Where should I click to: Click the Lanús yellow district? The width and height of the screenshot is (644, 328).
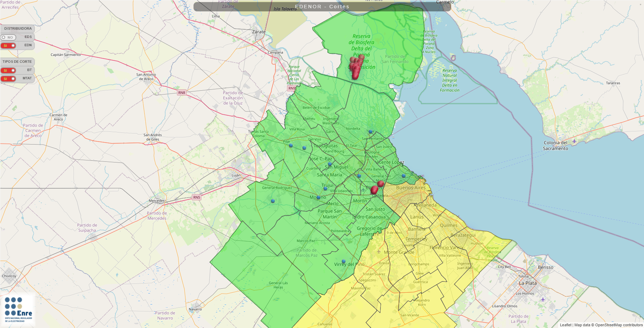pos(417,217)
